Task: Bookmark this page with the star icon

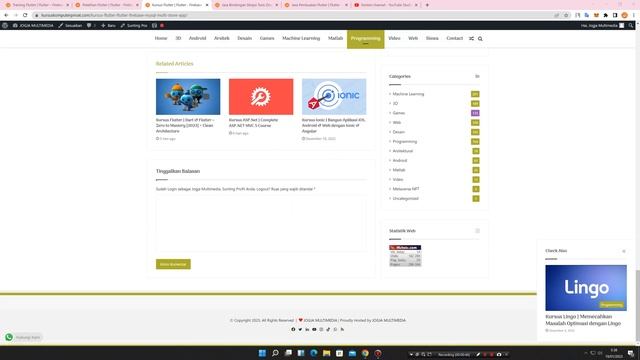Action: (x=566, y=15)
